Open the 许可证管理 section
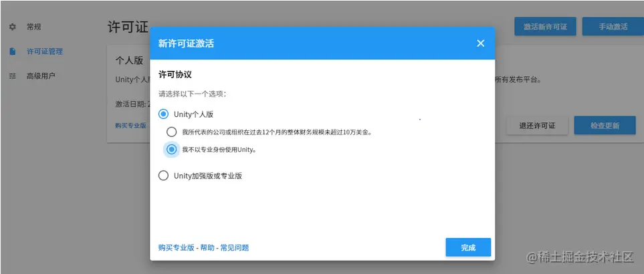Viewport: 644px width, 274px height. coord(45,51)
